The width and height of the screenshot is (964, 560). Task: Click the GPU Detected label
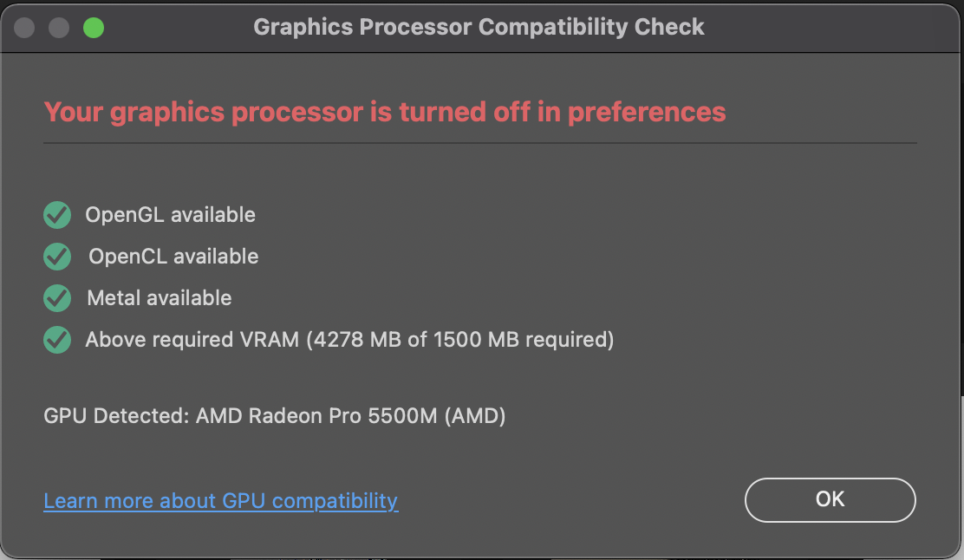tap(116, 416)
